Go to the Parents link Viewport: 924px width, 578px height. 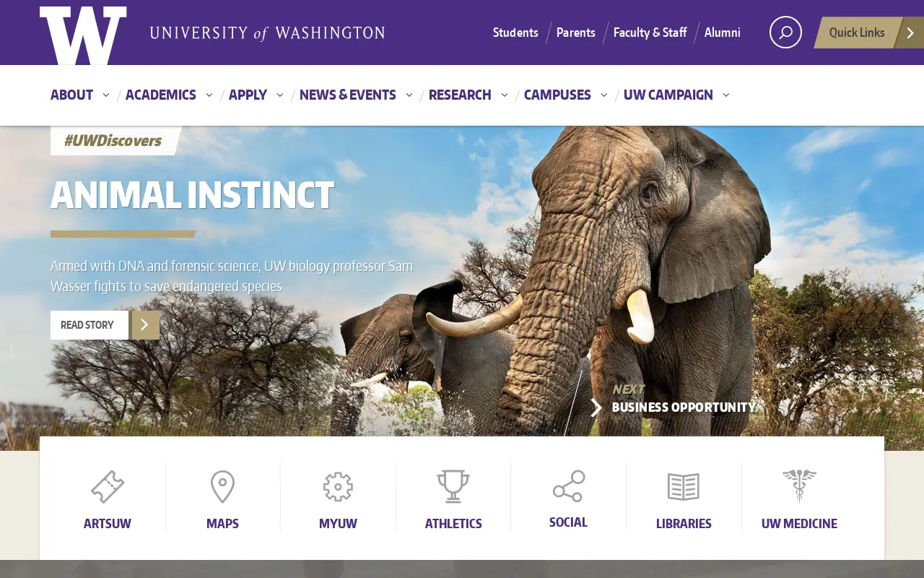[x=576, y=33]
